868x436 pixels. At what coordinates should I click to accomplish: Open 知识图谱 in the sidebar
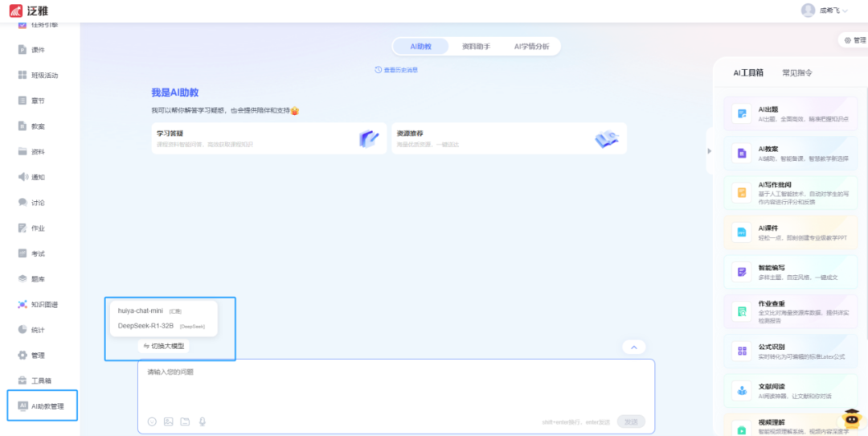pos(38,304)
